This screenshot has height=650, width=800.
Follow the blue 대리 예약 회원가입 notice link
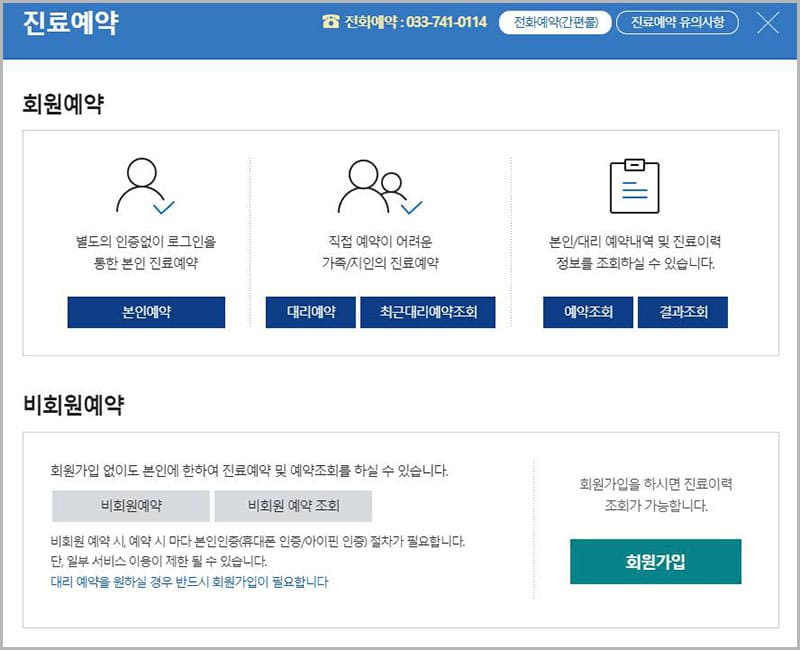pos(189,581)
